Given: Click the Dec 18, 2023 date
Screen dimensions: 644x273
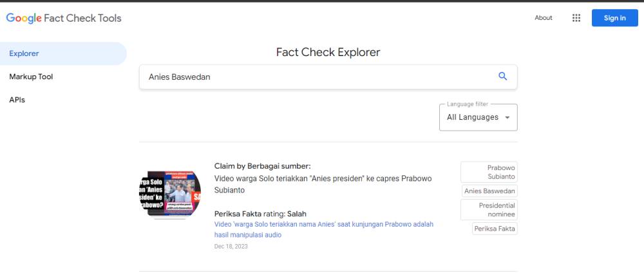Looking at the screenshot, I should [x=231, y=247].
